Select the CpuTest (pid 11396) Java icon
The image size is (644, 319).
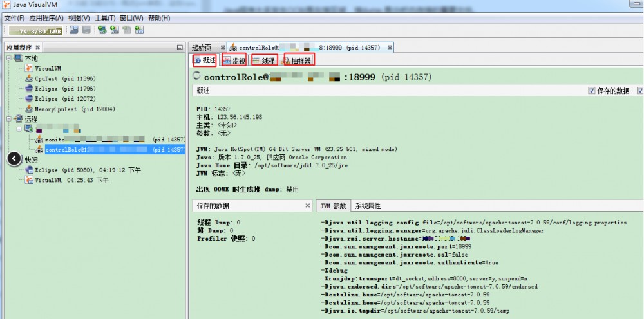pos(29,78)
